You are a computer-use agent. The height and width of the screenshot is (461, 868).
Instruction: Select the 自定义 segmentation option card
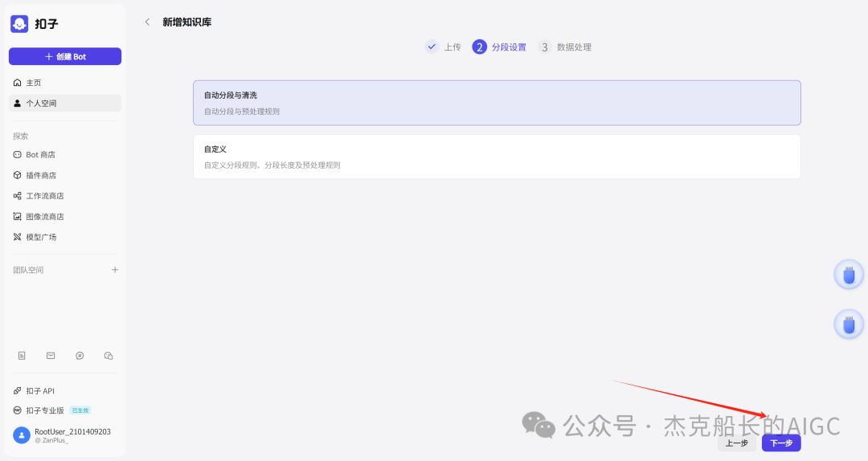pos(497,157)
